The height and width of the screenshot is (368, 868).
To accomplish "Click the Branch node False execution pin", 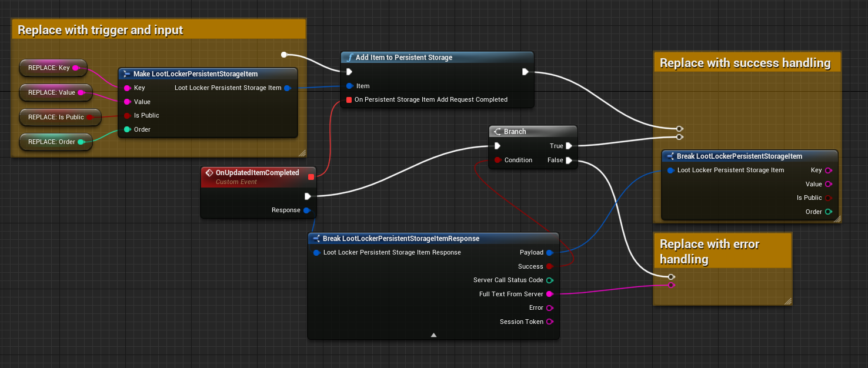I will click(x=569, y=160).
